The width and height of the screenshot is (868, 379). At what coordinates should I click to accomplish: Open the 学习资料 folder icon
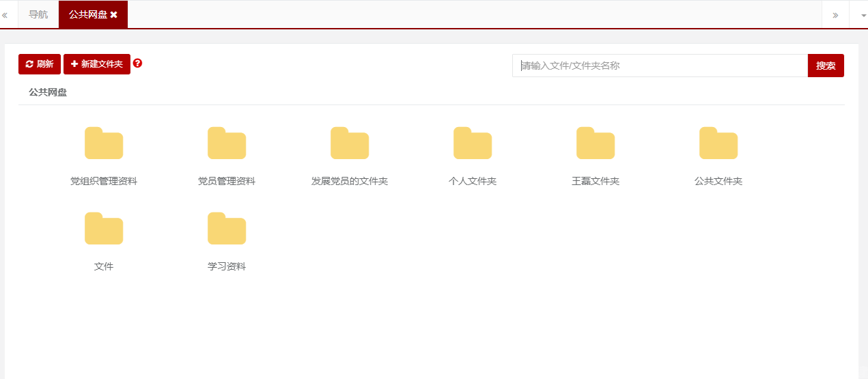click(x=227, y=229)
